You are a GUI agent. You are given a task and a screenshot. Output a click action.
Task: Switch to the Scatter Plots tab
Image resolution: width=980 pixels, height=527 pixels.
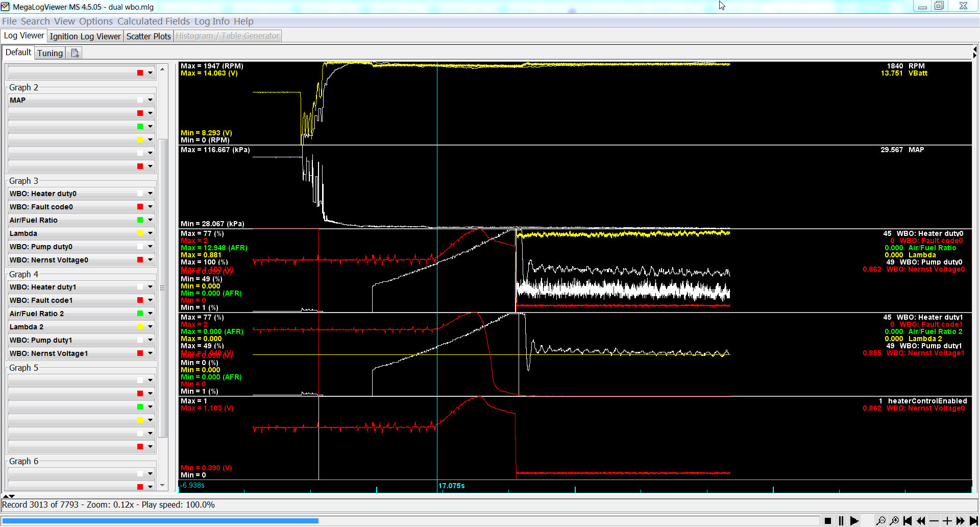149,36
